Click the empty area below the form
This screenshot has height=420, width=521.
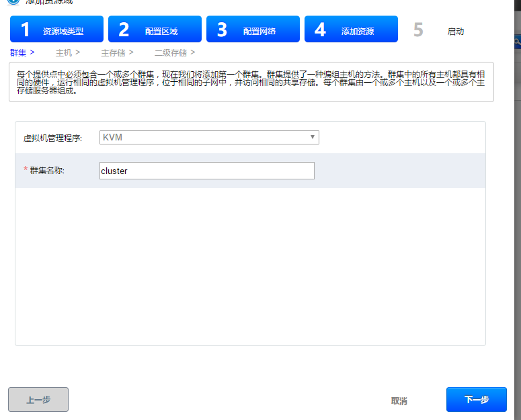250,269
